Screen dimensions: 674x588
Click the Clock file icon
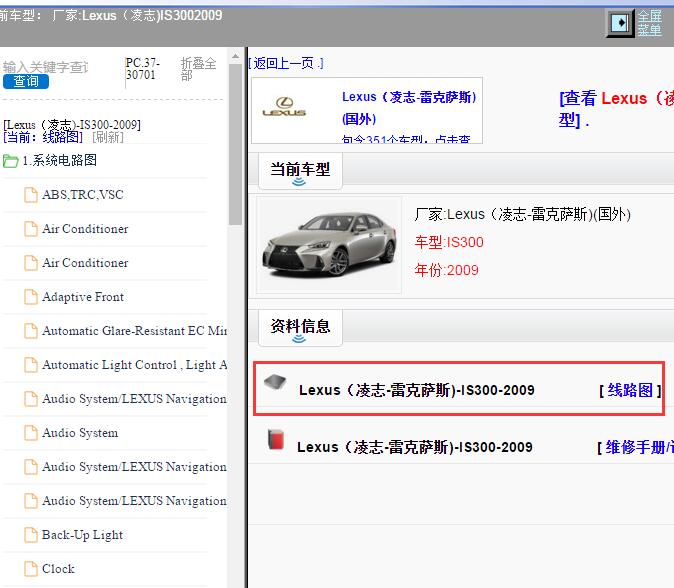31,569
